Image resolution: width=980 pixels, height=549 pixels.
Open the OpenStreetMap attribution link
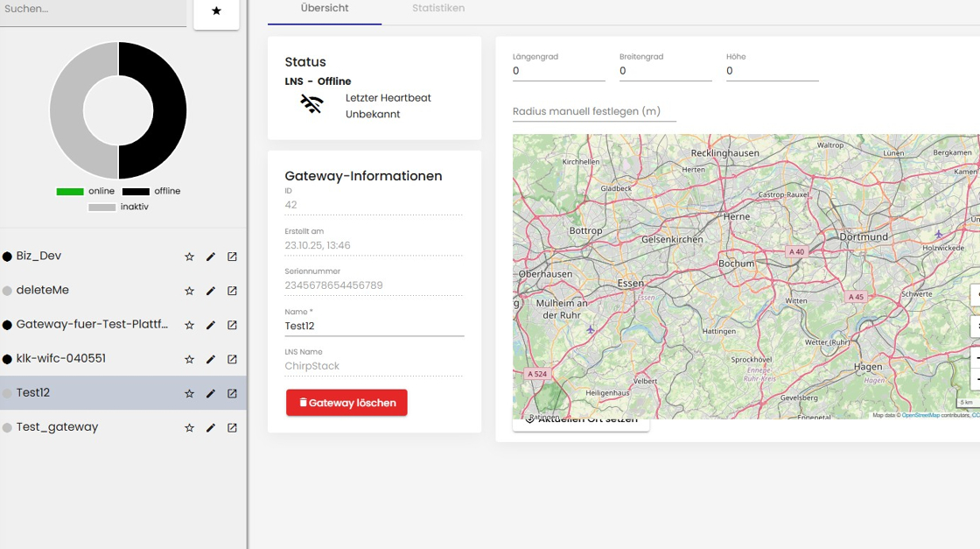click(x=920, y=415)
